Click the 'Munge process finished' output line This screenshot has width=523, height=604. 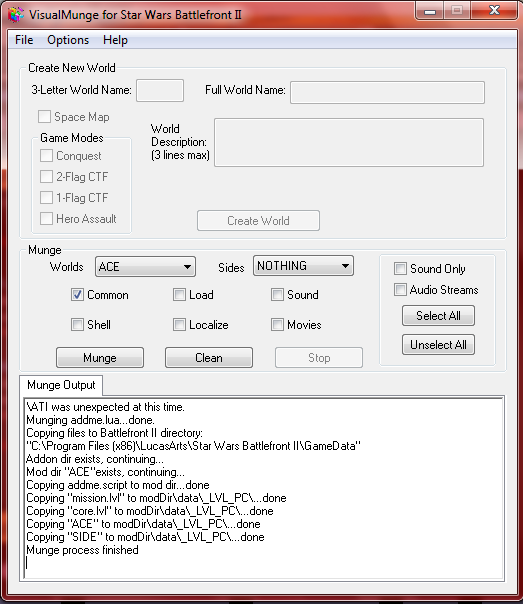pyautogui.click(x=82, y=550)
